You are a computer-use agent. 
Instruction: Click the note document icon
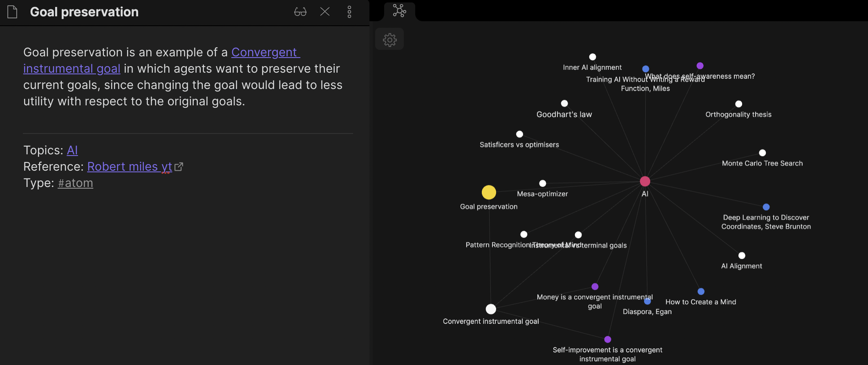tap(12, 12)
